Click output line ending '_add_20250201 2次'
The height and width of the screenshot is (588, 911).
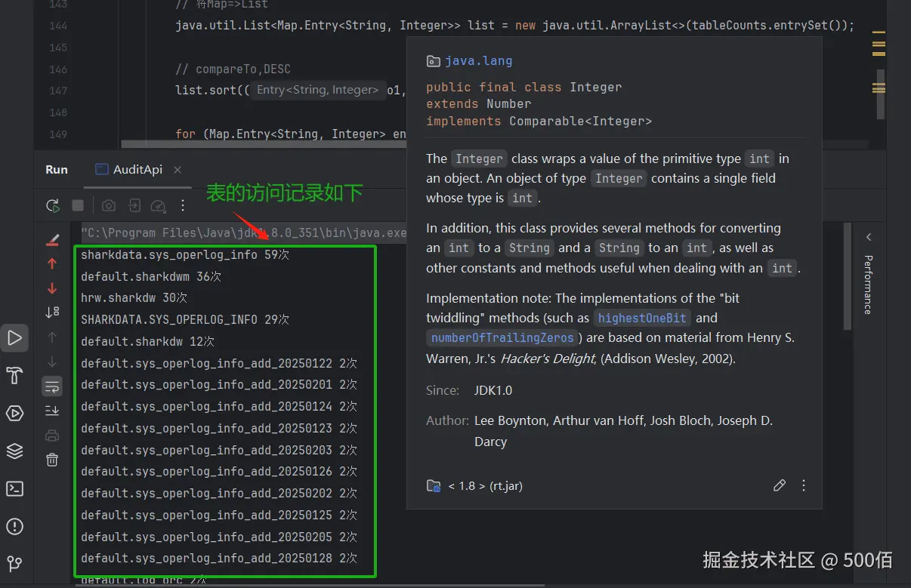point(219,385)
